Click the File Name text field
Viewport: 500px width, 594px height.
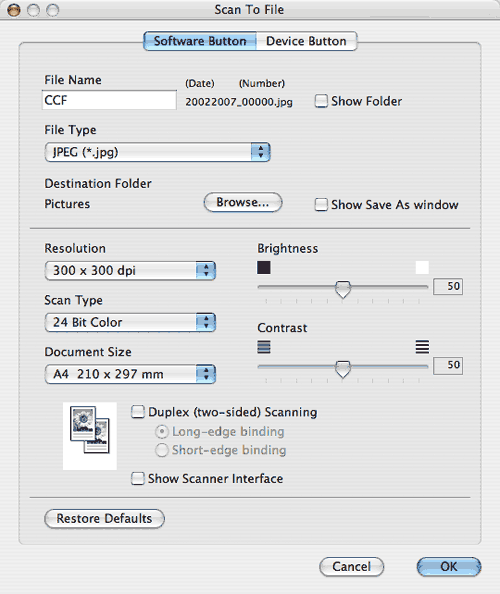[x=109, y=100]
